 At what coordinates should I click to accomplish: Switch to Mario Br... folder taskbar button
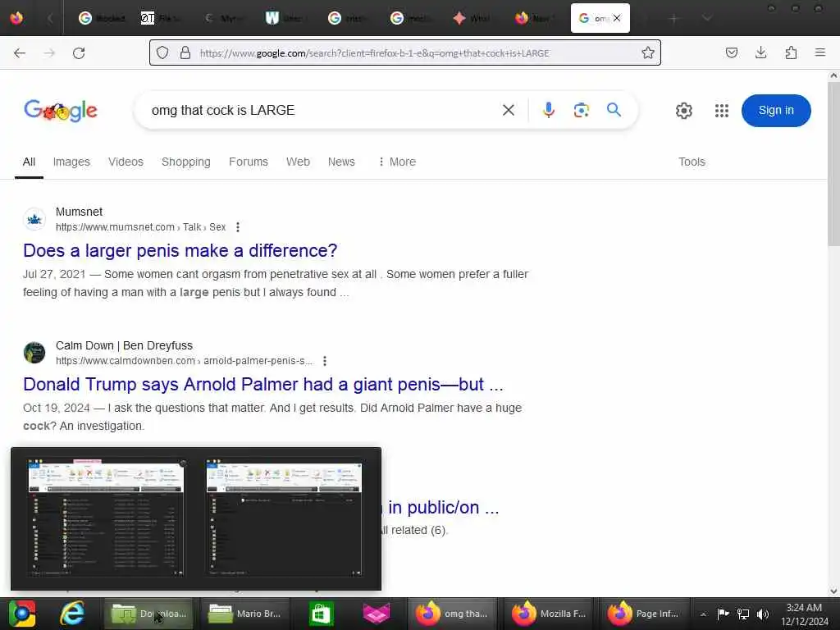(x=246, y=614)
